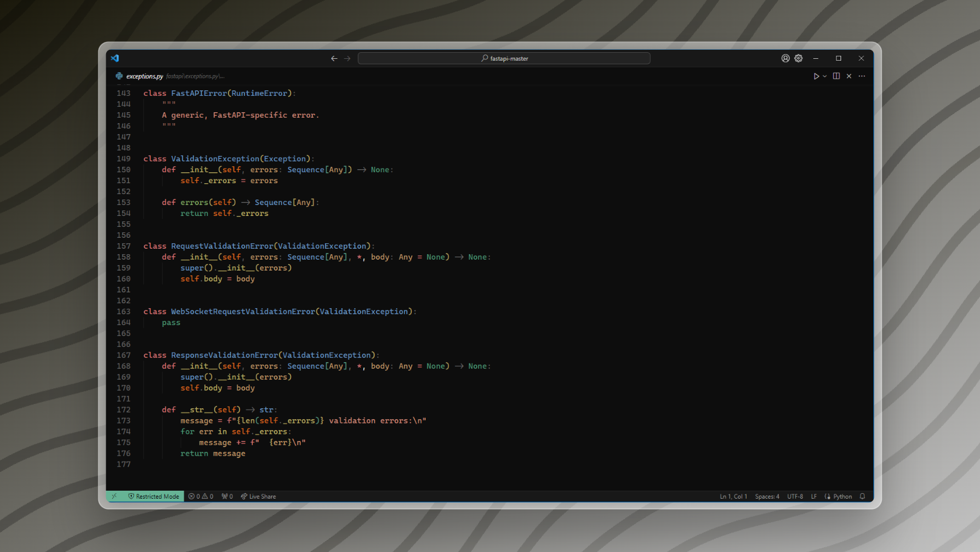Click ValidationException class definition

click(215, 159)
